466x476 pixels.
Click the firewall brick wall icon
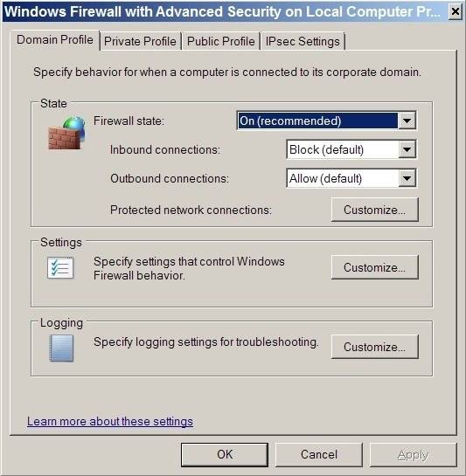[x=66, y=133]
